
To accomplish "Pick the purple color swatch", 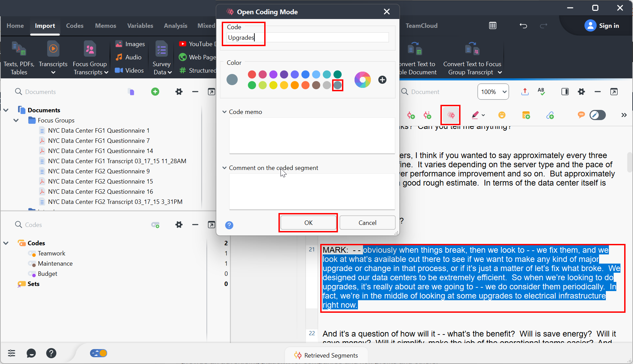I will pos(273,74).
